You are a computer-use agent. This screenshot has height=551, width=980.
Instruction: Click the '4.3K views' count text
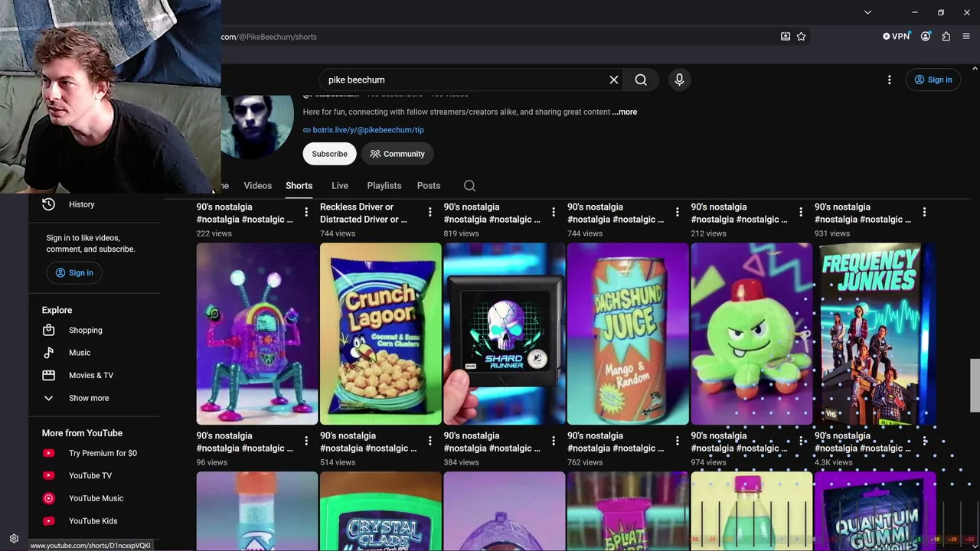tap(834, 462)
